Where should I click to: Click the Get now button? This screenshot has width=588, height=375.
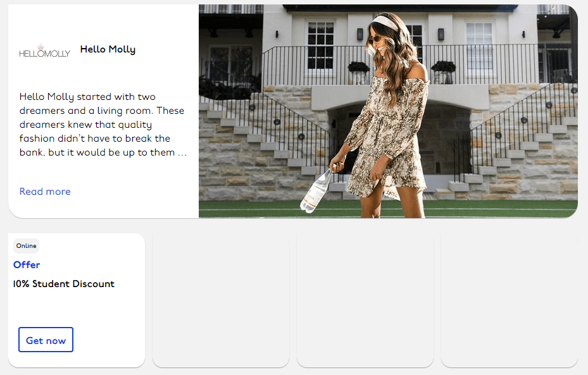pyautogui.click(x=46, y=340)
